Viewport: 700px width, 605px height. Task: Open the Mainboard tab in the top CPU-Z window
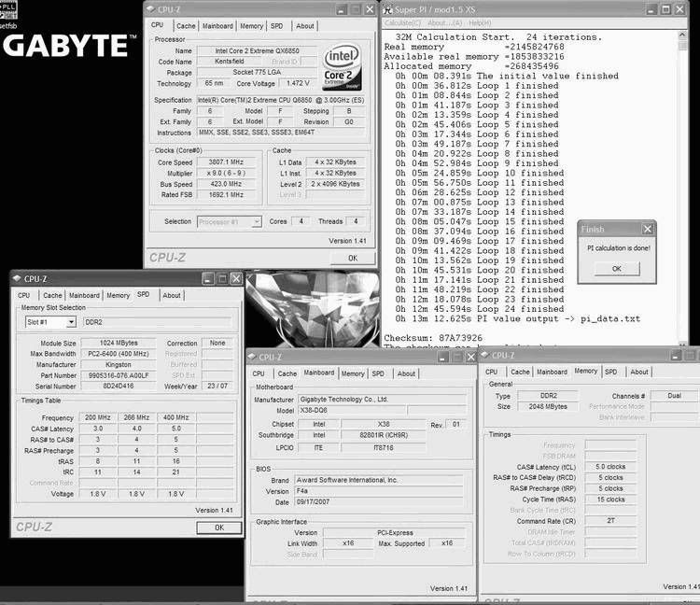point(217,26)
